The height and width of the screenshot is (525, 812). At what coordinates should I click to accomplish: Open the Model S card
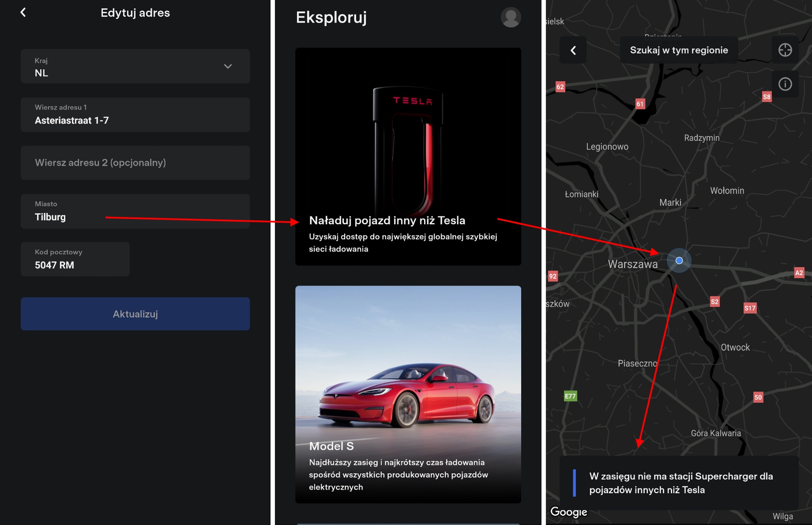pos(408,394)
